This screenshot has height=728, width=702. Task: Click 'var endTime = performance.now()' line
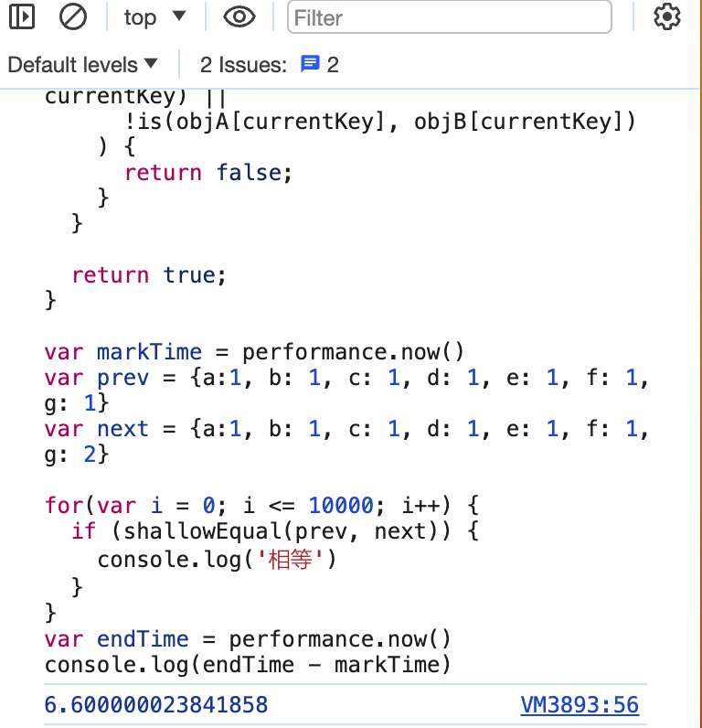pos(248,639)
